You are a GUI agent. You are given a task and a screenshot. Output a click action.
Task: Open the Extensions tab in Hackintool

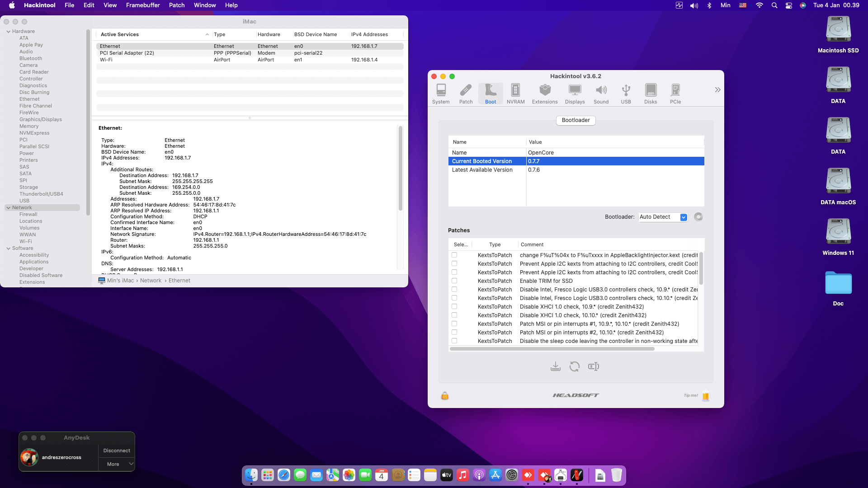point(545,94)
